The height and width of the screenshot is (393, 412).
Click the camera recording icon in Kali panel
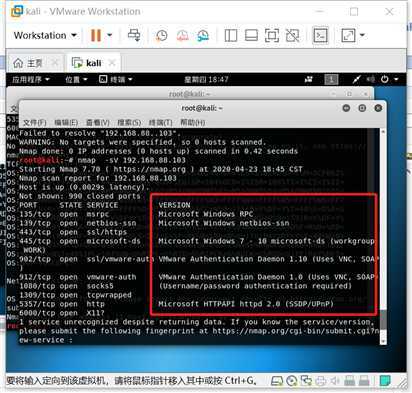(x=309, y=79)
